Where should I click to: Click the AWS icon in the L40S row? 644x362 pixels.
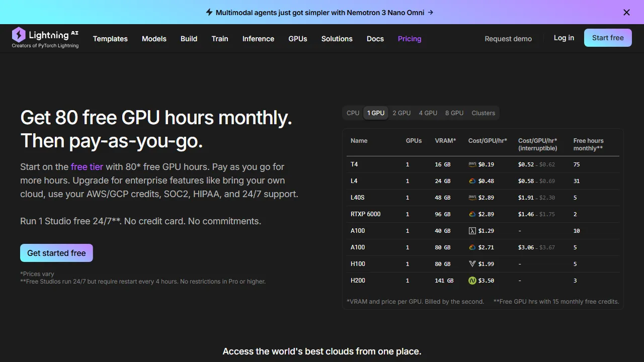[472, 198]
